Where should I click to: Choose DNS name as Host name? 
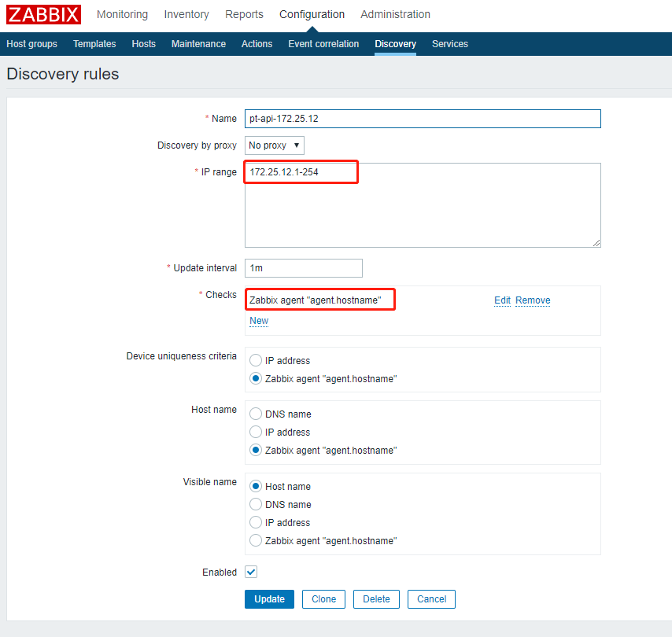(x=256, y=414)
